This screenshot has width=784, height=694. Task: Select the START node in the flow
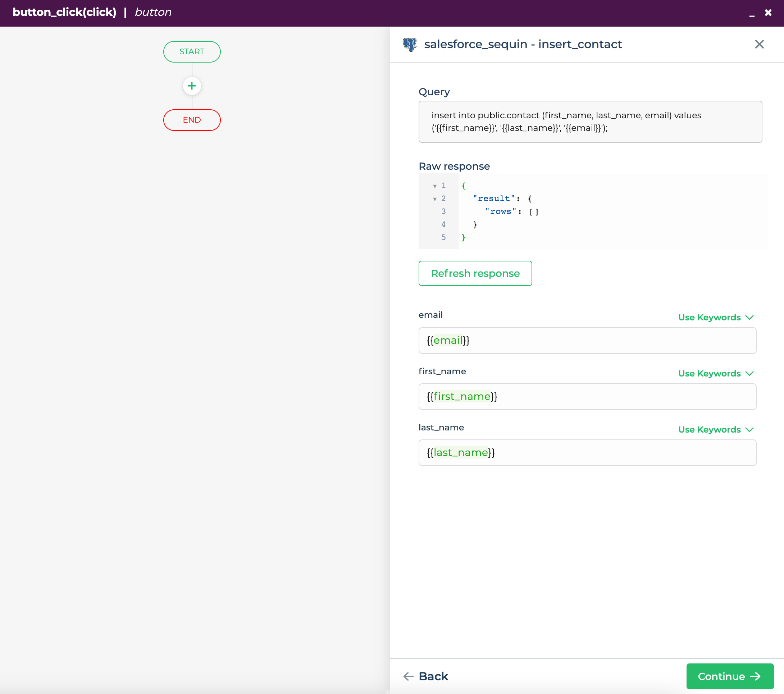pyautogui.click(x=192, y=51)
